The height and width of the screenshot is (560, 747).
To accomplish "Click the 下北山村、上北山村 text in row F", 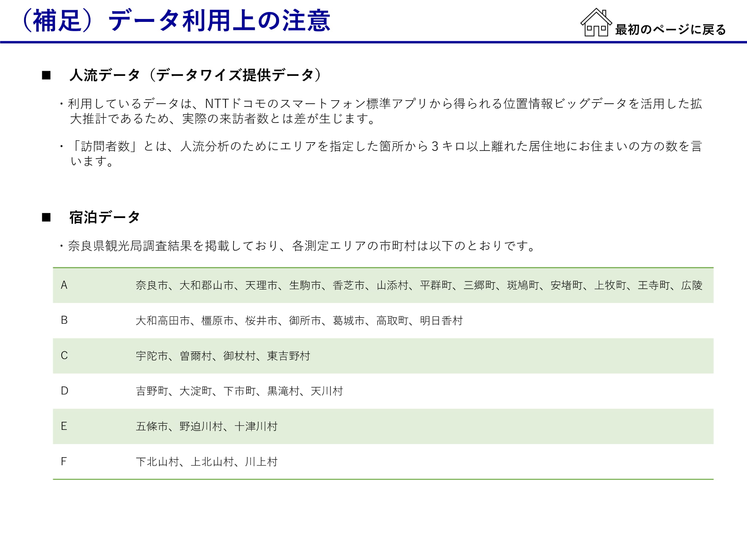I will pos(207,462).
